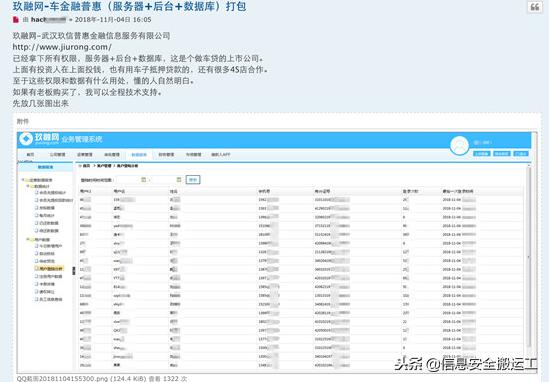The height and width of the screenshot is (382, 549).
Task: Open the author profile link starting with hack
Action: click(48, 20)
